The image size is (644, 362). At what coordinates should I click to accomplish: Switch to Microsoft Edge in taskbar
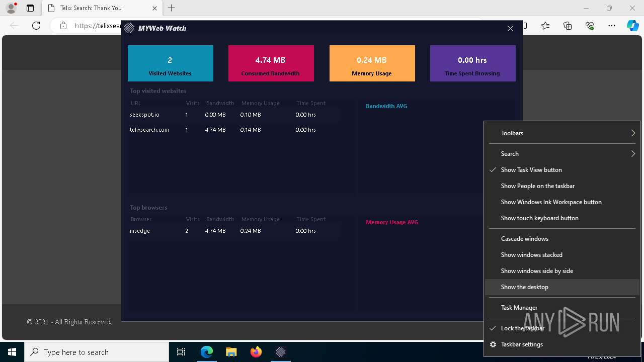tap(207, 352)
